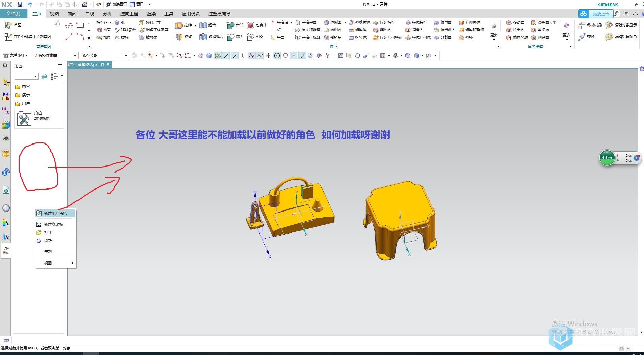
Task: Click the 切换窗口 button
Action: (x=116, y=4)
